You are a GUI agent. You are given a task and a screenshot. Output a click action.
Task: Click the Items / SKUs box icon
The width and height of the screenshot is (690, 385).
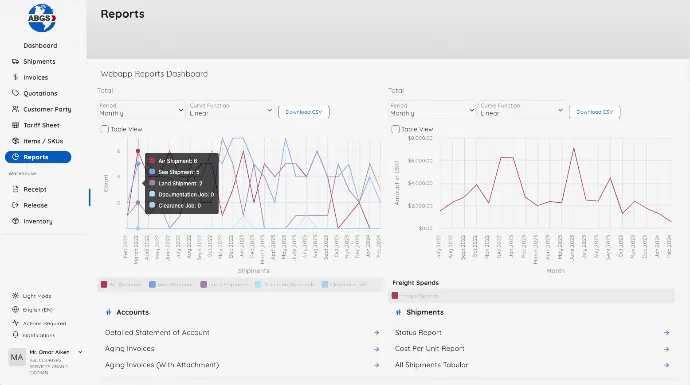pos(15,141)
